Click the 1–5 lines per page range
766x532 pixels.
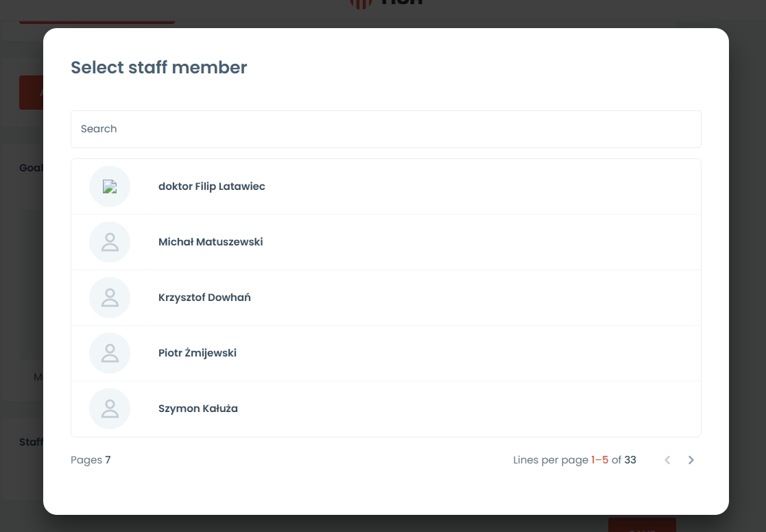click(x=599, y=460)
